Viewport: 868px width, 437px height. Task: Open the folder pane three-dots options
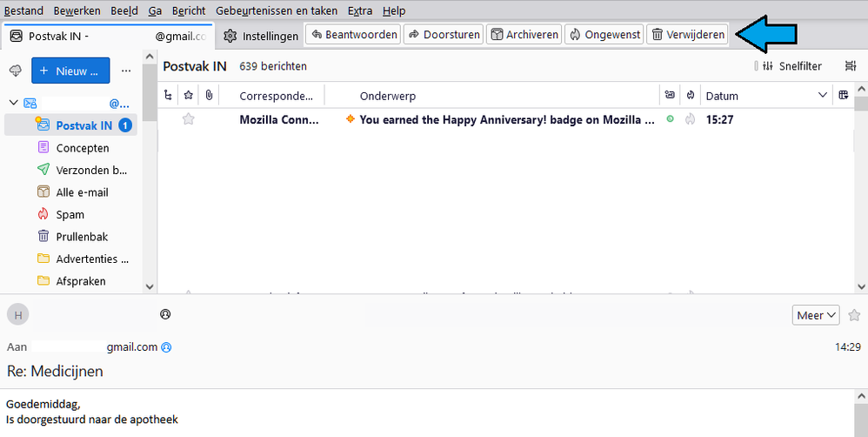(126, 71)
